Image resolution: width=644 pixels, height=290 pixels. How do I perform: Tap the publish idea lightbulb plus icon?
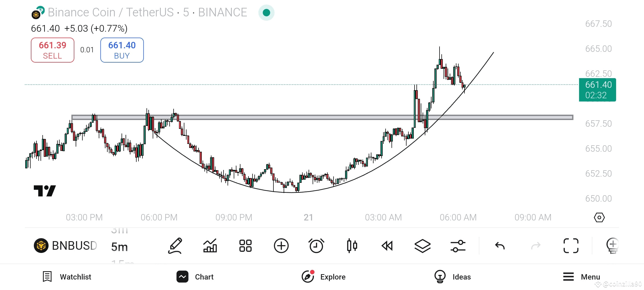tap(613, 246)
